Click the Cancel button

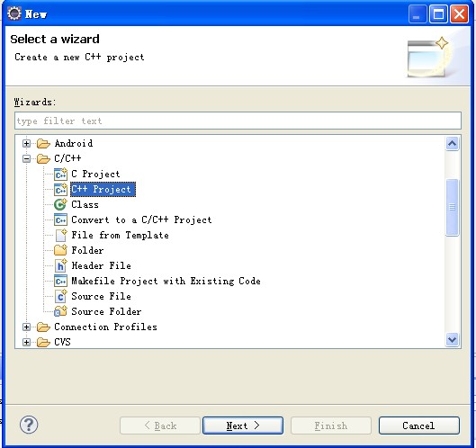pos(419,426)
